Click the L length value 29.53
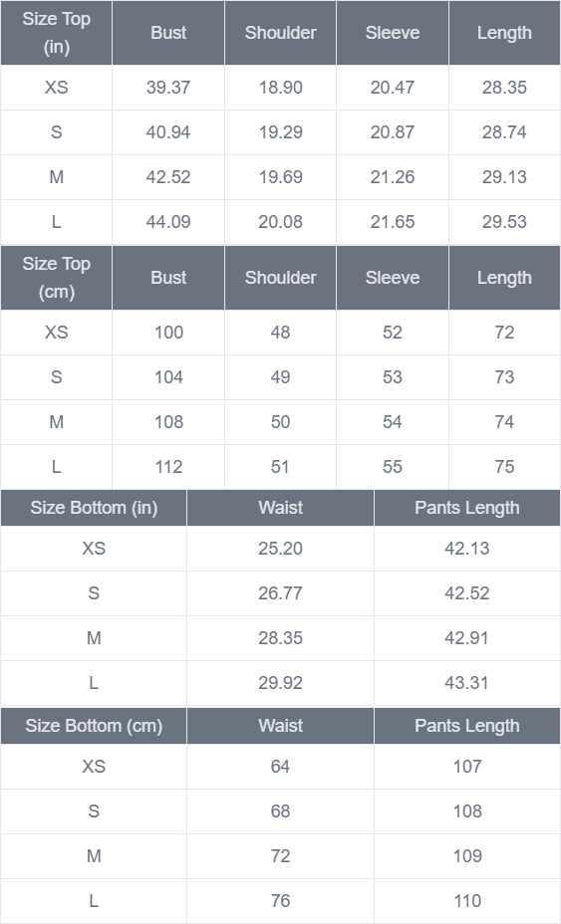 [x=504, y=222]
